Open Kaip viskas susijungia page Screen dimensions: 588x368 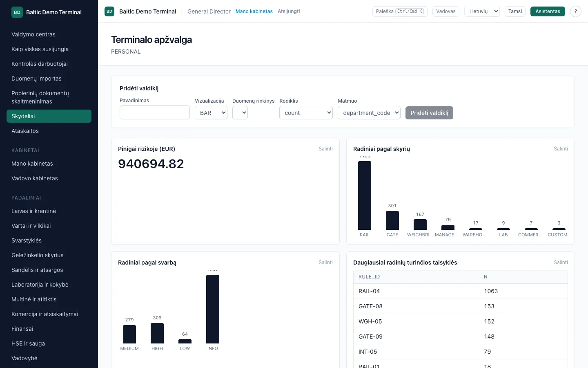pyautogui.click(x=49, y=49)
